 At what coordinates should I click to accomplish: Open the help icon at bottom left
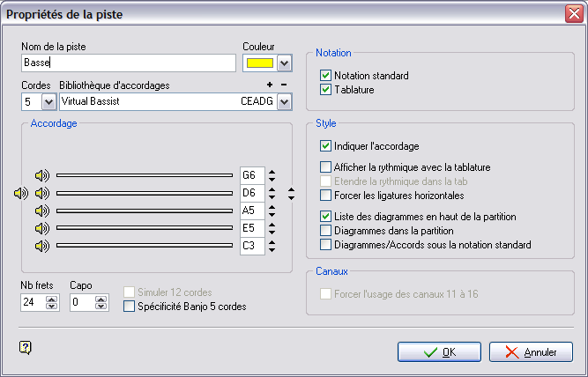pyautogui.click(x=25, y=347)
